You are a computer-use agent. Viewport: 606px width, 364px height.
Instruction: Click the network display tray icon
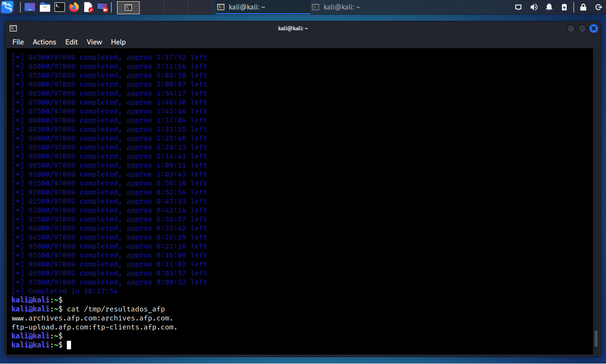(x=518, y=7)
